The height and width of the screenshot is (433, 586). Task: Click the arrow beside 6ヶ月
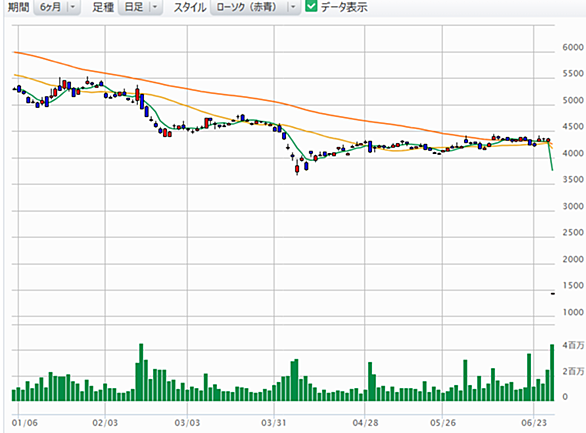click(x=73, y=7)
